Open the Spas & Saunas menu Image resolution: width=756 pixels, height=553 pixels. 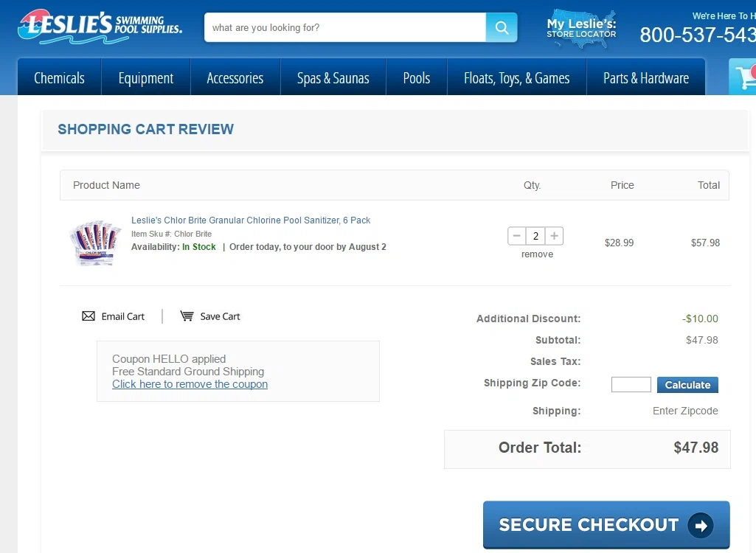click(x=333, y=77)
